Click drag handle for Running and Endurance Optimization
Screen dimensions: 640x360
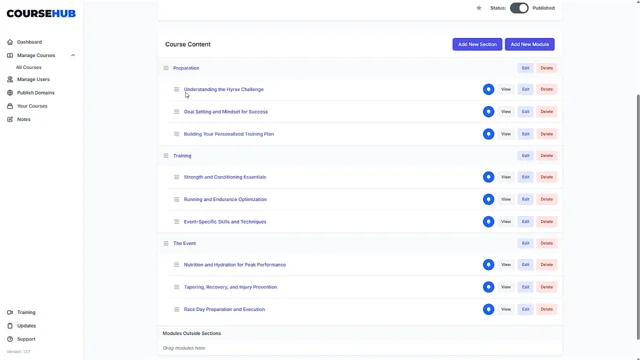pyautogui.click(x=176, y=200)
